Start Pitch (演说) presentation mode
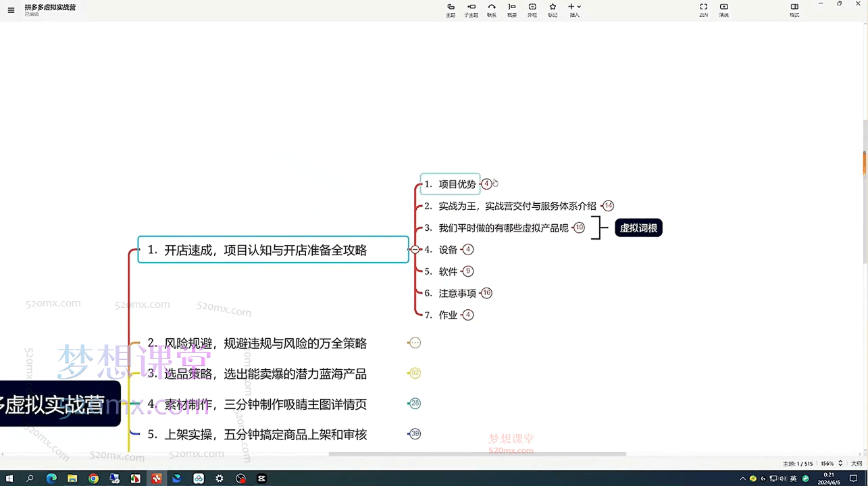 click(724, 9)
